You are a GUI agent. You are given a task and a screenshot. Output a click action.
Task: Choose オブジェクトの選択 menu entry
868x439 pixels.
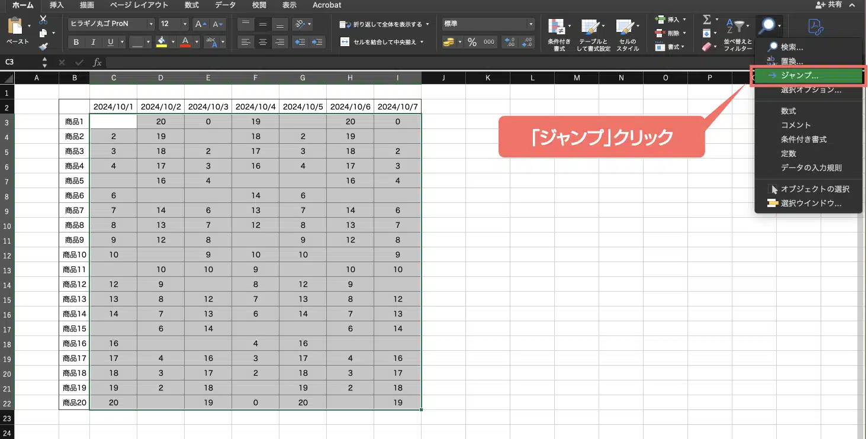[x=808, y=189]
